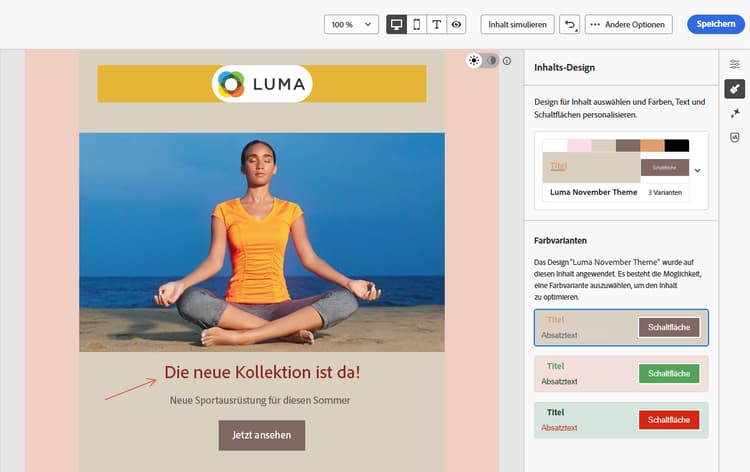The height and width of the screenshot is (472, 750).
Task: Click the Jetzt ansehen button in email
Action: [262, 435]
